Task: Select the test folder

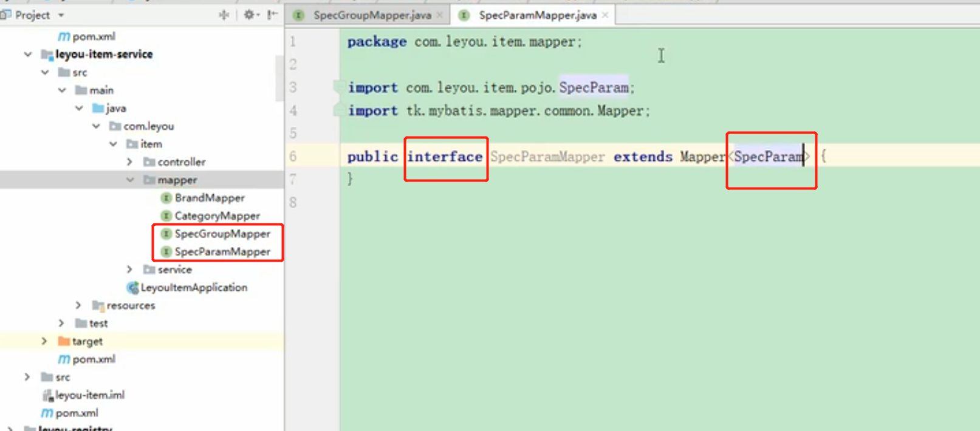Action: pyautogui.click(x=98, y=323)
